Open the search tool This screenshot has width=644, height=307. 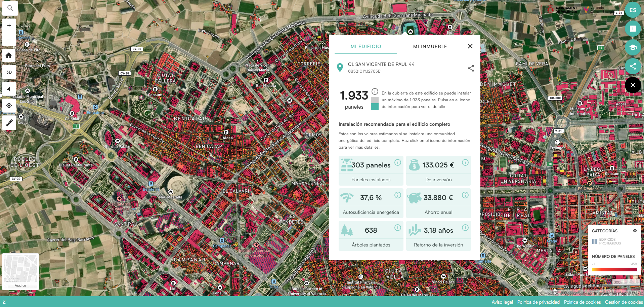tap(10, 8)
